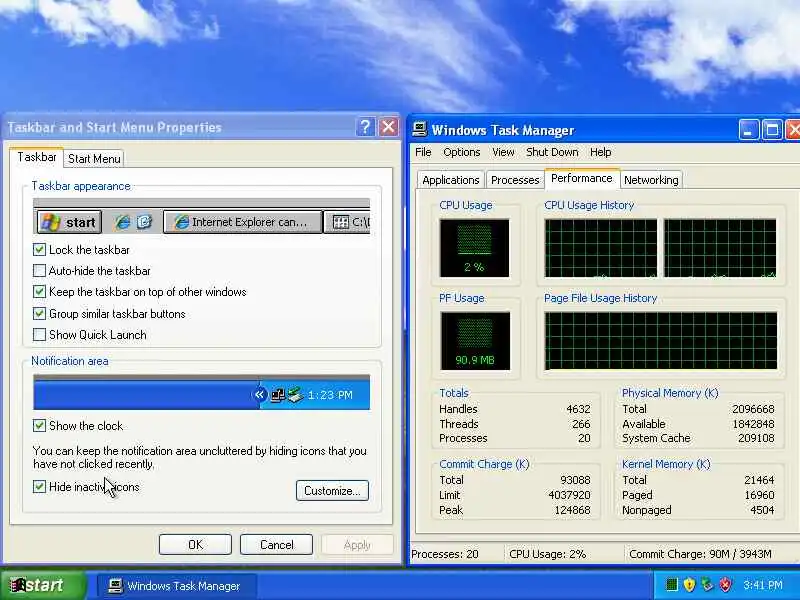
Task: Open the Shut Down menu
Action: 552,152
